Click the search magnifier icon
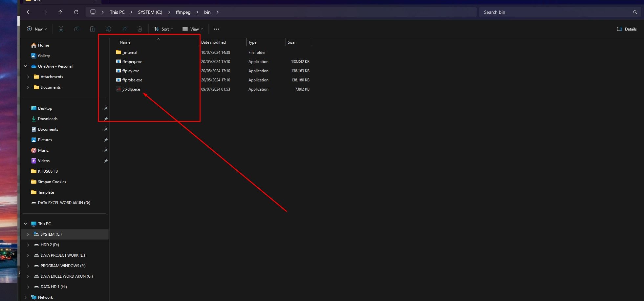644x301 pixels. click(x=635, y=12)
